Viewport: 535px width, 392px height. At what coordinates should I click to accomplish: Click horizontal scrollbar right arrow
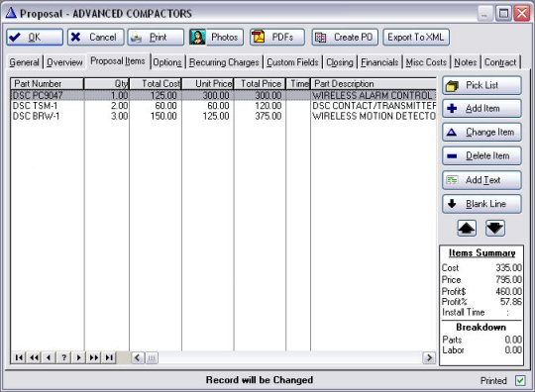pyautogui.click(x=429, y=357)
